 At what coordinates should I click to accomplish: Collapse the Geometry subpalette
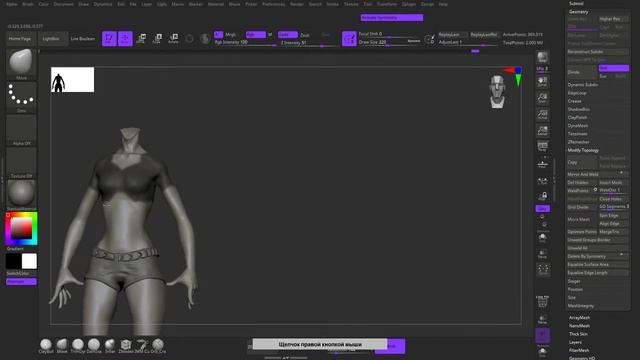579,12
